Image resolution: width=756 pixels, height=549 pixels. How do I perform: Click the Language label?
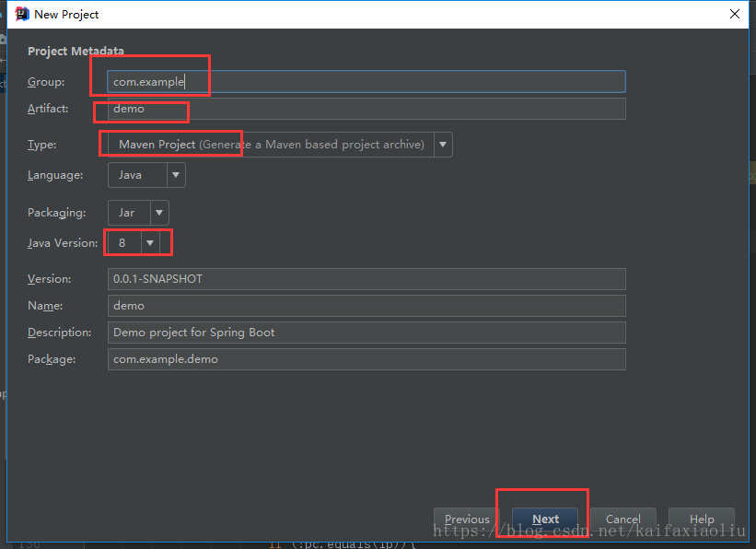(x=55, y=175)
